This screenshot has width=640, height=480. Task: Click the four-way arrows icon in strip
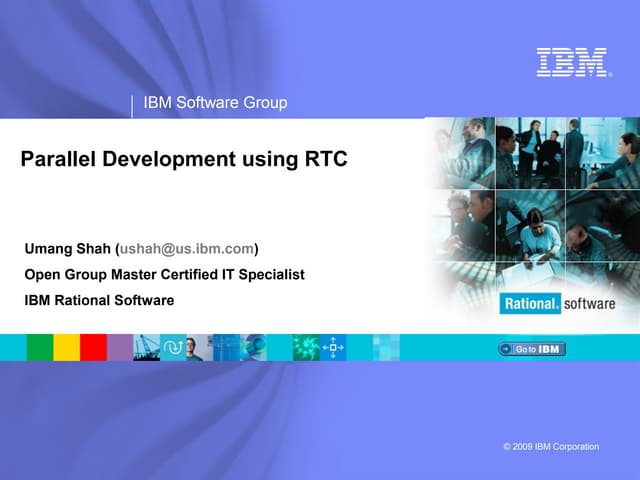pos(333,347)
